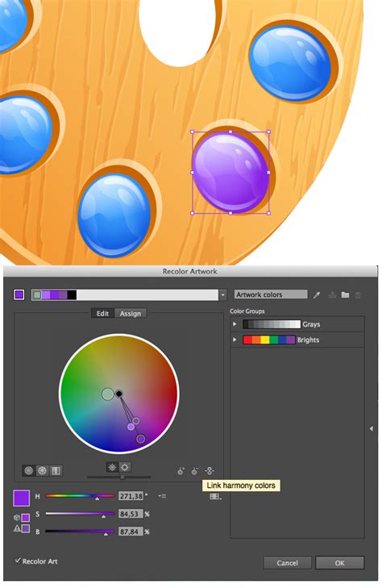382x588 pixels.
Task: Click the pale green marker on wheel
Action: (108, 394)
